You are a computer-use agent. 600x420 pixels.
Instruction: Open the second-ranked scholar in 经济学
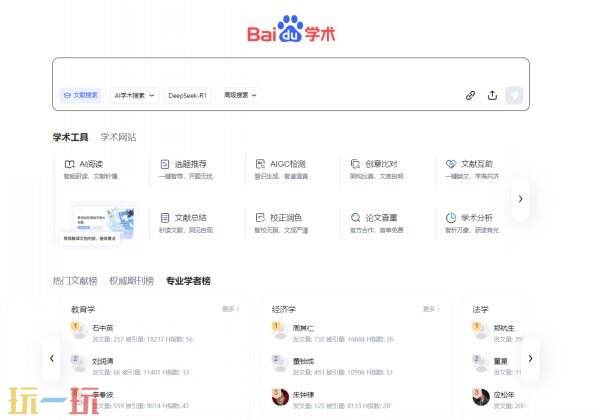click(303, 361)
